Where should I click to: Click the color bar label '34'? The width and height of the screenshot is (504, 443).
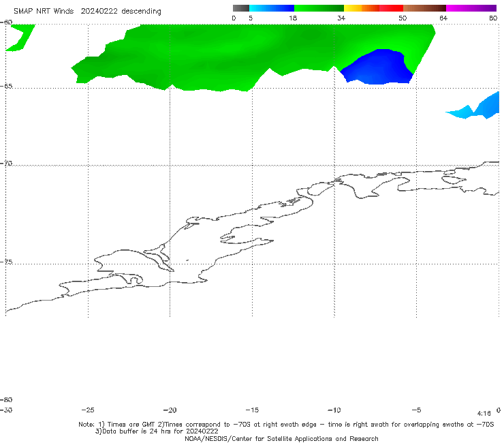[x=341, y=18]
